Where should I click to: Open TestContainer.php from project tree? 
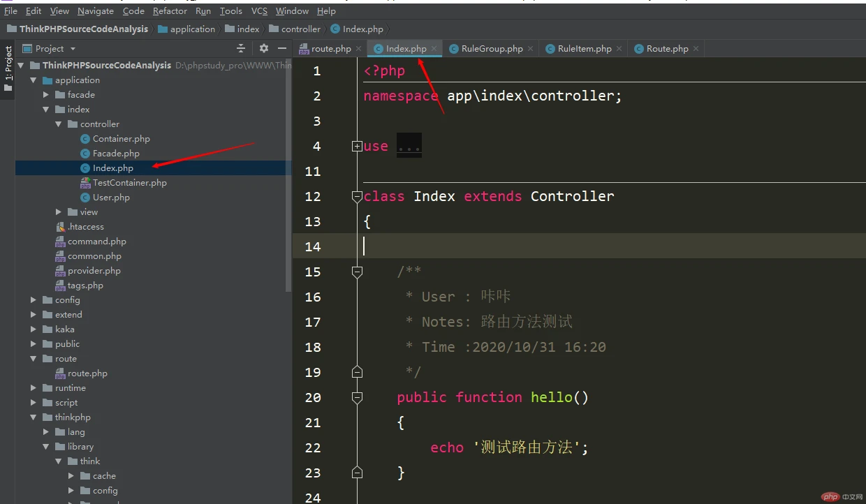(x=129, y=183)
